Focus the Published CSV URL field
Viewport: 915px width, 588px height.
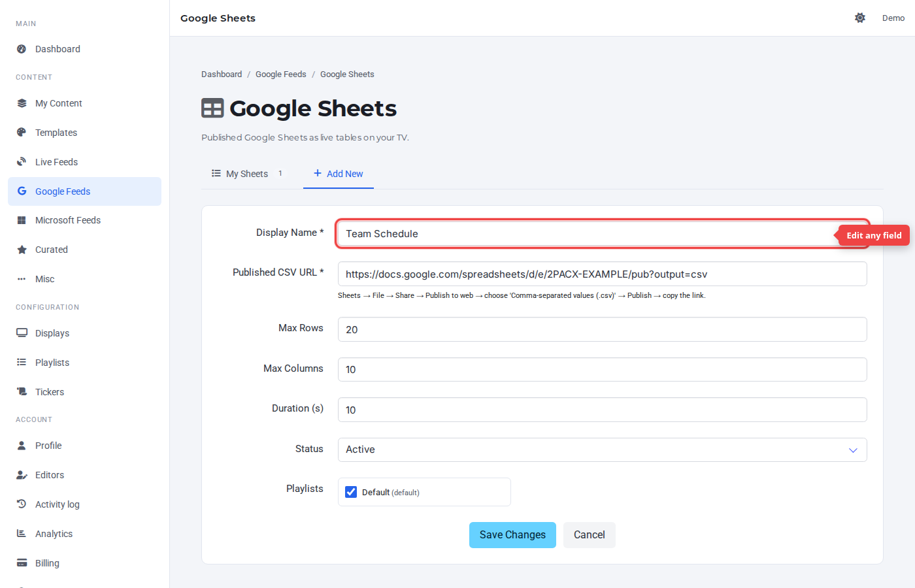coord(602,274)
